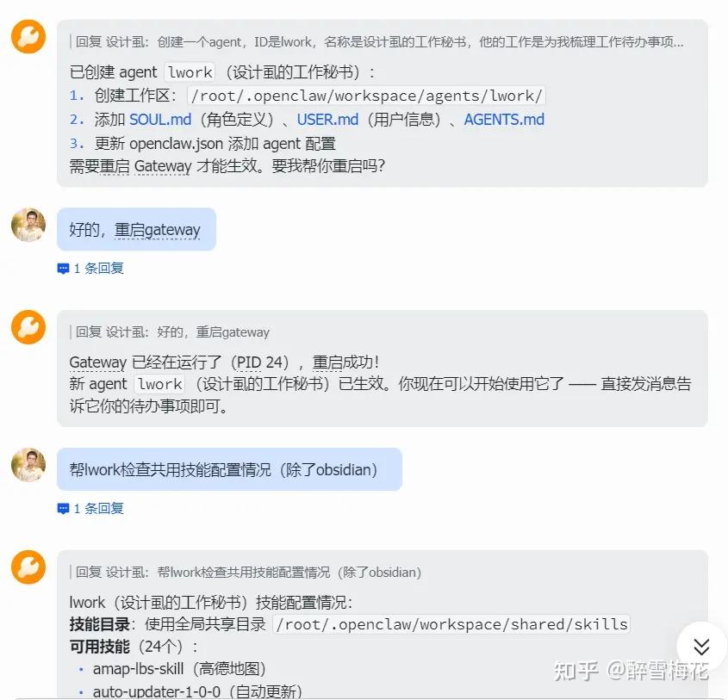The height and width of the screenshot is (700, 728).
Task: Open the AGENTS.md link
Action: (x=504, y=120)
